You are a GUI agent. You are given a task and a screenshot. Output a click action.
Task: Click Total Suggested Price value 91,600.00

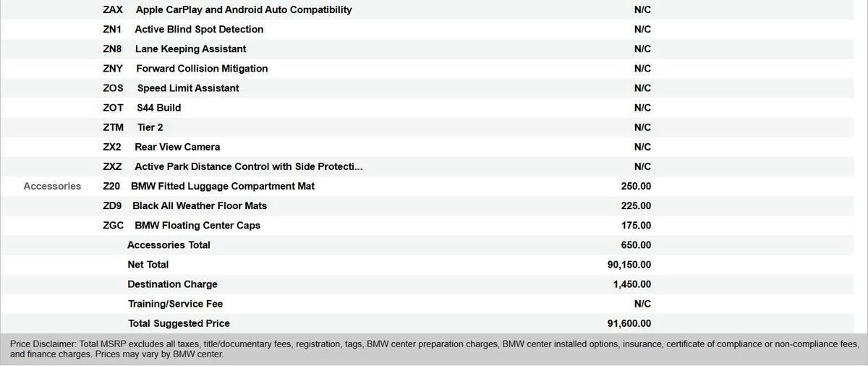[x=629, y=323]
